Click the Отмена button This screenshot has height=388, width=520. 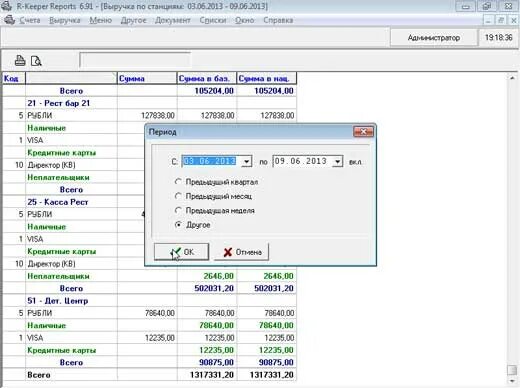click(241, 252)
